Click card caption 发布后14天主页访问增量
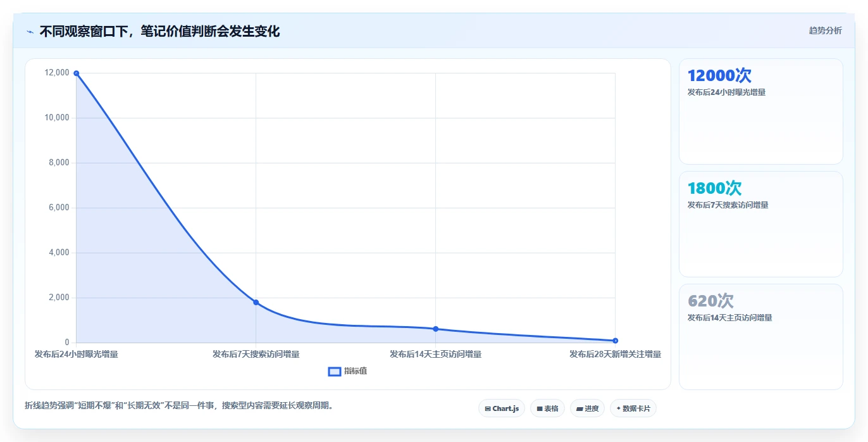868x442 pixels. click(729, 318)
